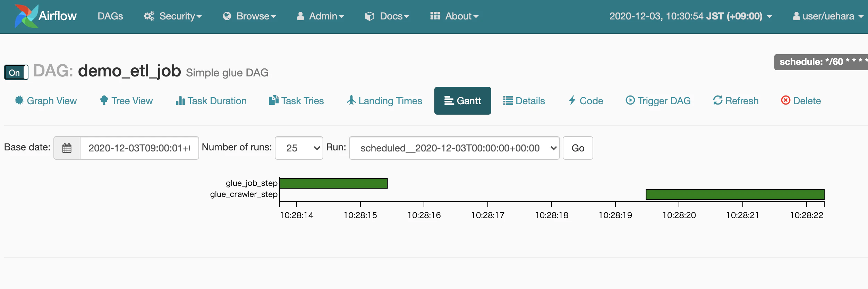Open the base date calendar picker
The image size is (868, 289).
coord(67,148)
